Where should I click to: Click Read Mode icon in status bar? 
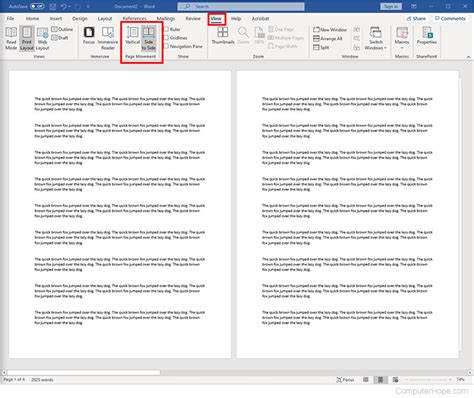click(x=366, y=380)
